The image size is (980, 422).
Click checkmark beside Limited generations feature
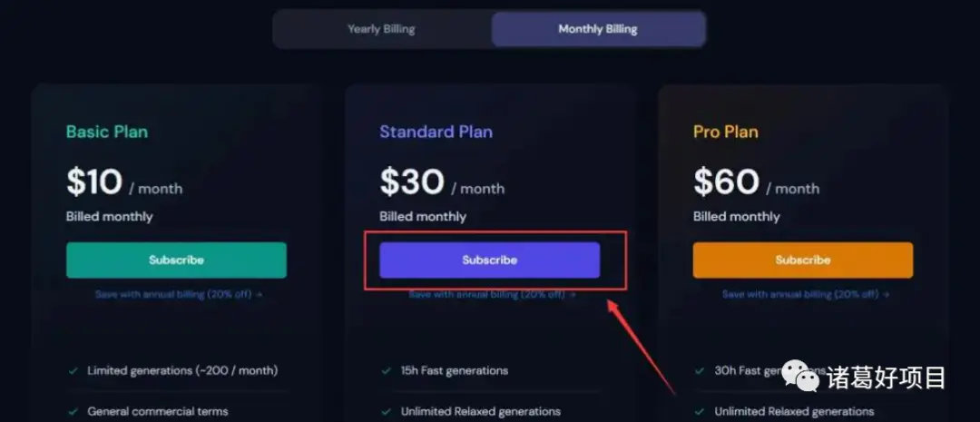[73, 371]
